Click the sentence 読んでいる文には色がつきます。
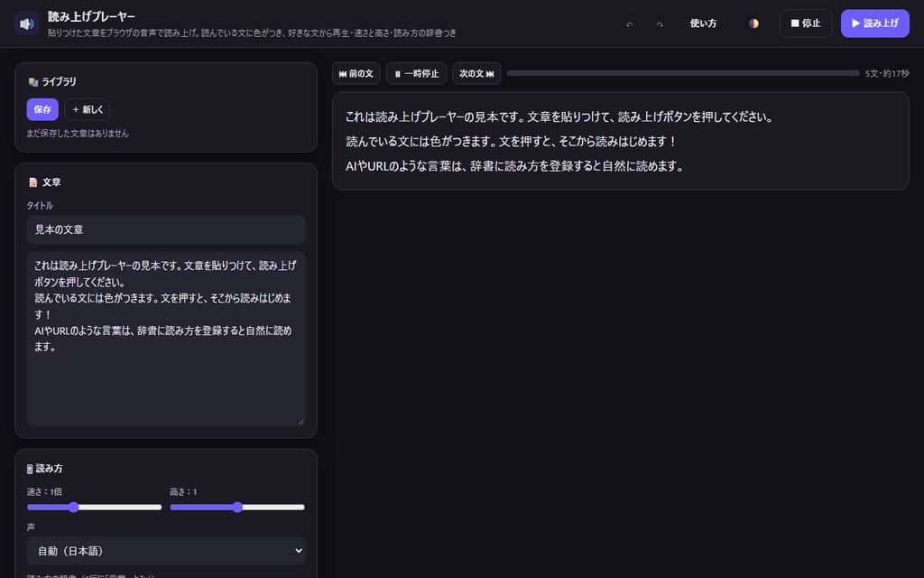Image resolution: width=924 pixels, height=578 pixels. pyautogui.click(x=421, y=142)
